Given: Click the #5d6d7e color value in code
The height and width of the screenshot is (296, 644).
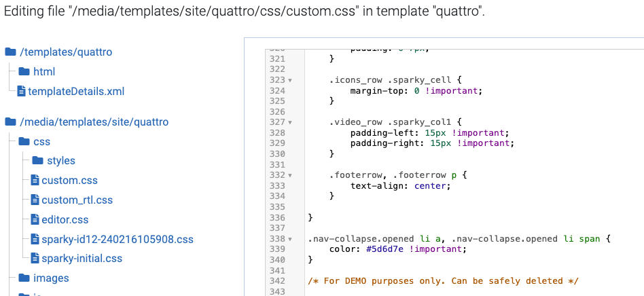Looking at the screenshot, I should [x=385, y=249].
